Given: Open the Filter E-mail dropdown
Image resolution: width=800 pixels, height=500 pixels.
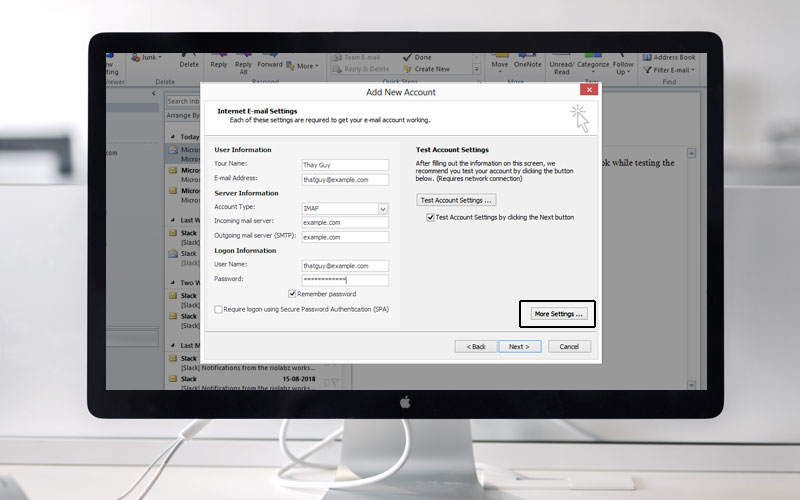Looking at the screenshot, I should click(669, 70).
